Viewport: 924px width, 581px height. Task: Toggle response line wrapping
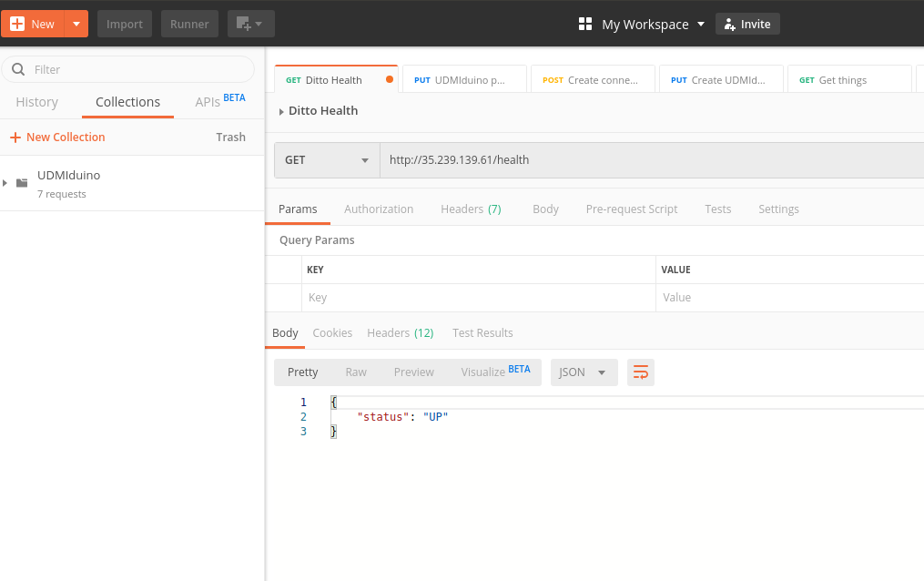point(641,372)
